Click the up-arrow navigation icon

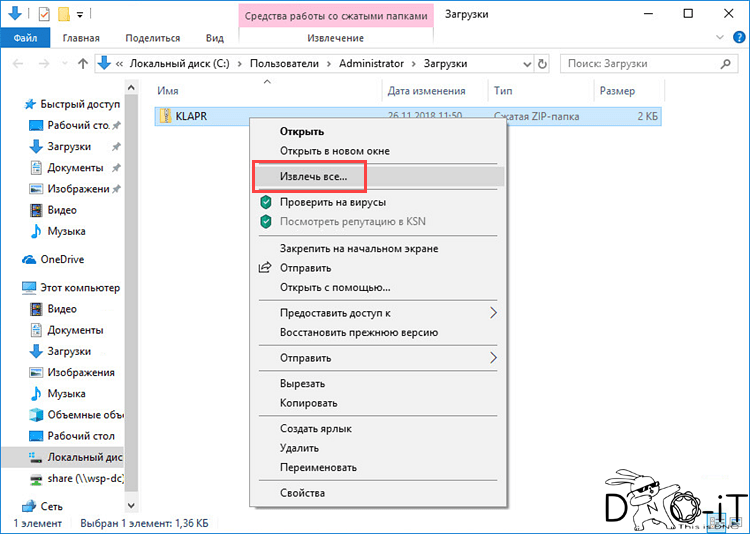83,63
